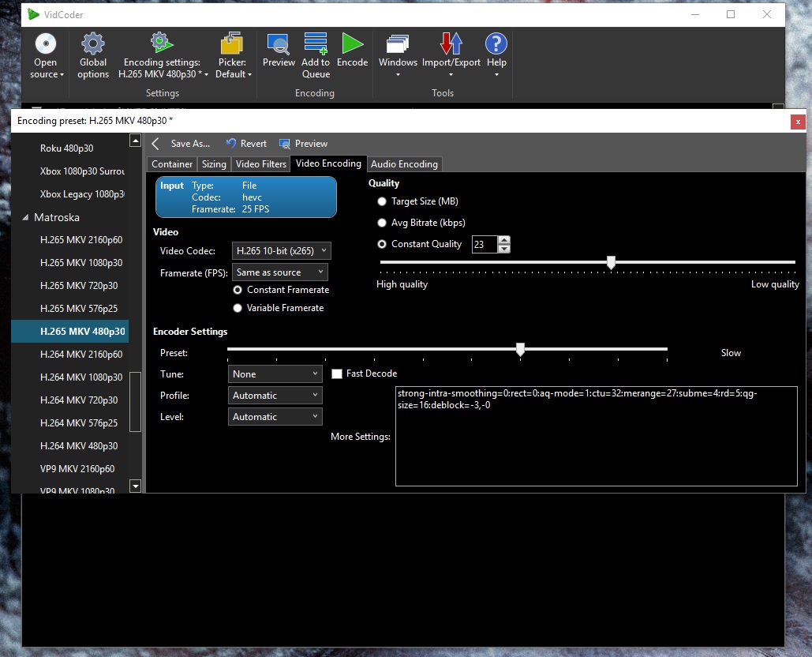Switch to the Container tab
This screenshot has height=657, width=812.
[172, 164]
